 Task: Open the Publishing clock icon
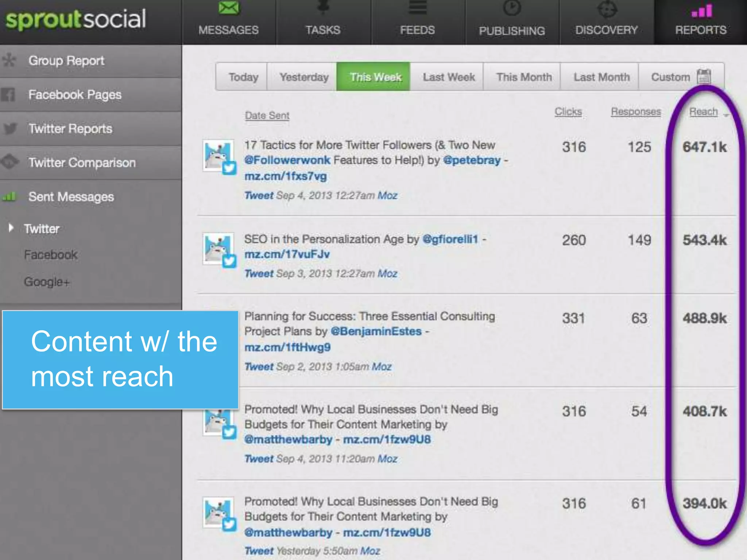[x=512, y=8]
